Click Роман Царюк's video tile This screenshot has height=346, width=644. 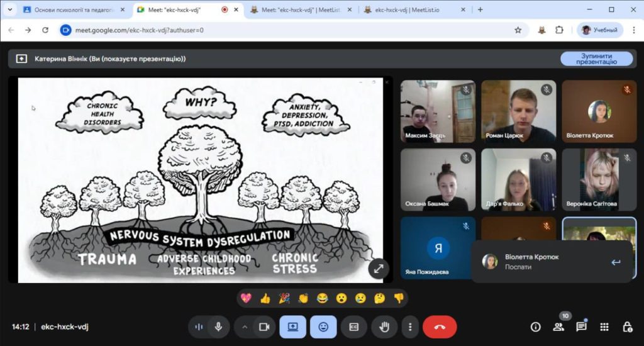[519, 111]
